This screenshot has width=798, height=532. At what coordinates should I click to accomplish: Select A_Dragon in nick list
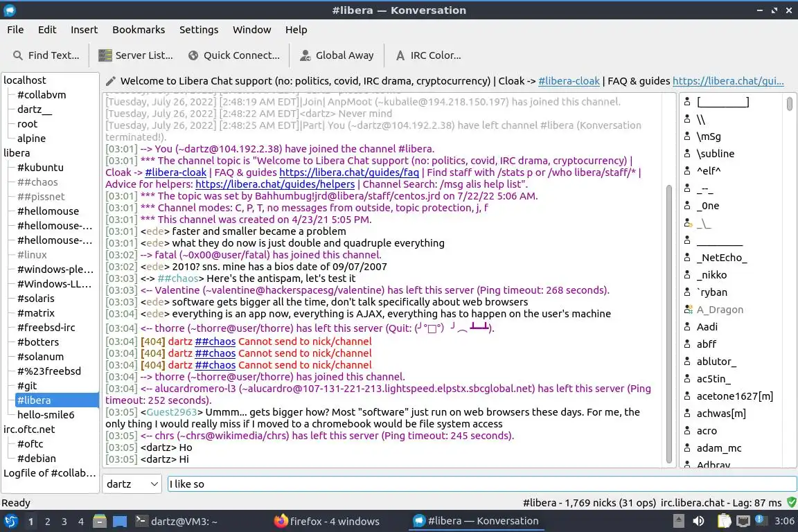pos(720,310)
